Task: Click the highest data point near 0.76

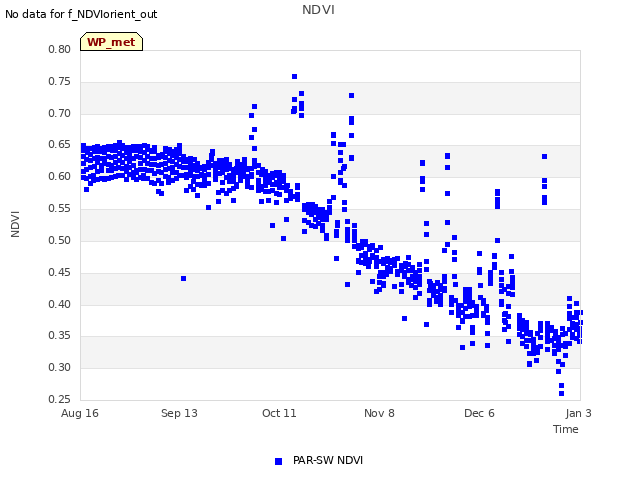Action: [294, 76]
